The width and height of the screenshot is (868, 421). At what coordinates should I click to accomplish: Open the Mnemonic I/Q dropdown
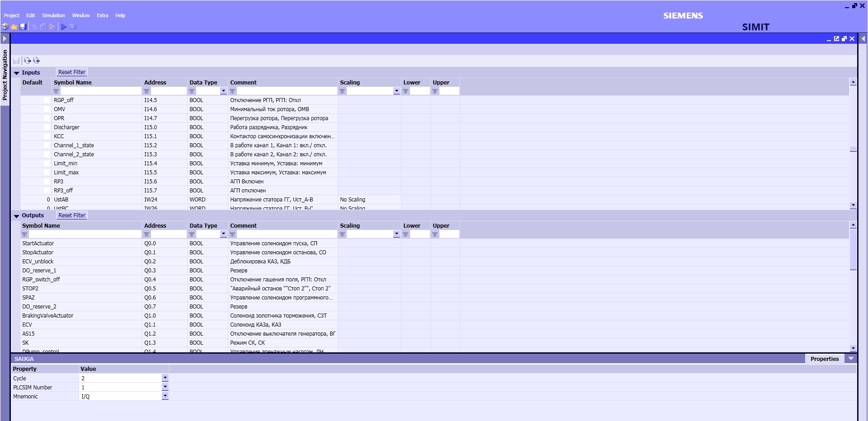point(165,396)
